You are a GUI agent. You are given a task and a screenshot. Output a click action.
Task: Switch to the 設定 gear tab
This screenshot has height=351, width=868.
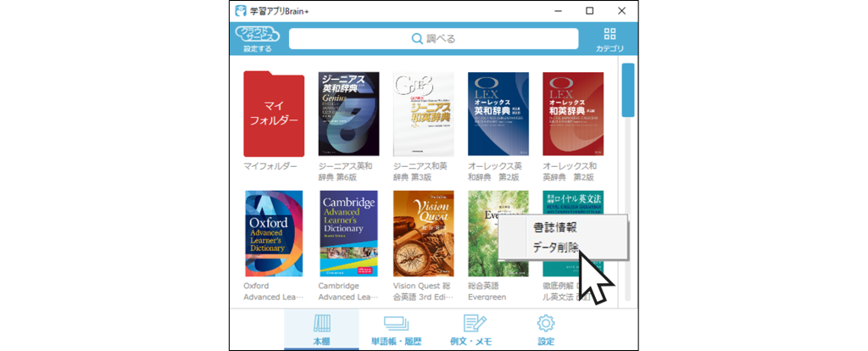coord(546,330)
